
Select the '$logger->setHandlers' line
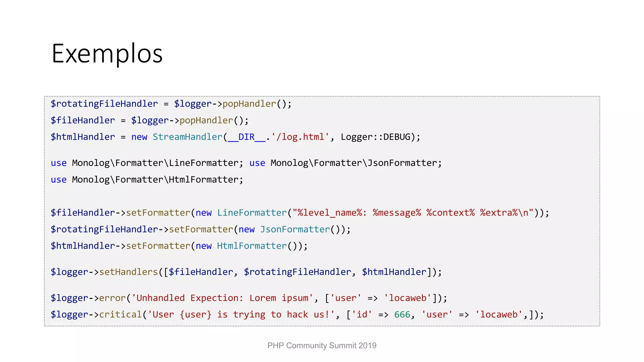point(246,272)
